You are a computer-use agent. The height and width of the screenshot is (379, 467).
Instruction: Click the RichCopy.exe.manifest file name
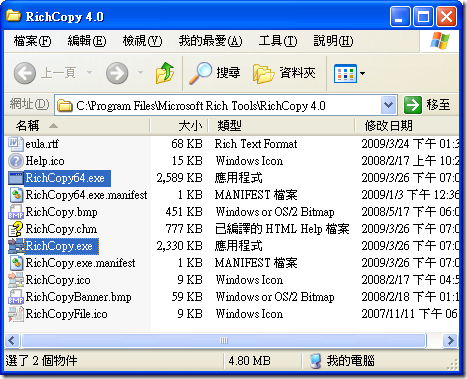[x=80, y=263]
